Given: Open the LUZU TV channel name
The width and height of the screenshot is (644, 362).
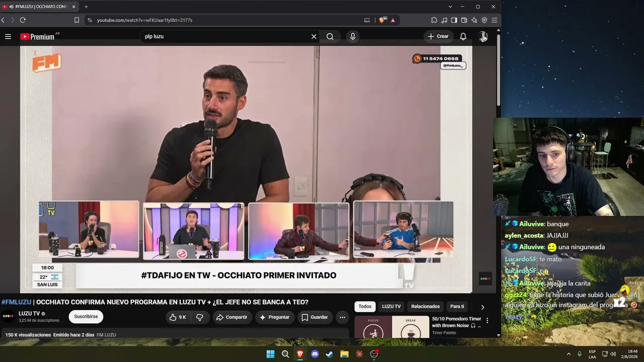Looking at the screenshot, I should click(29, 314).
